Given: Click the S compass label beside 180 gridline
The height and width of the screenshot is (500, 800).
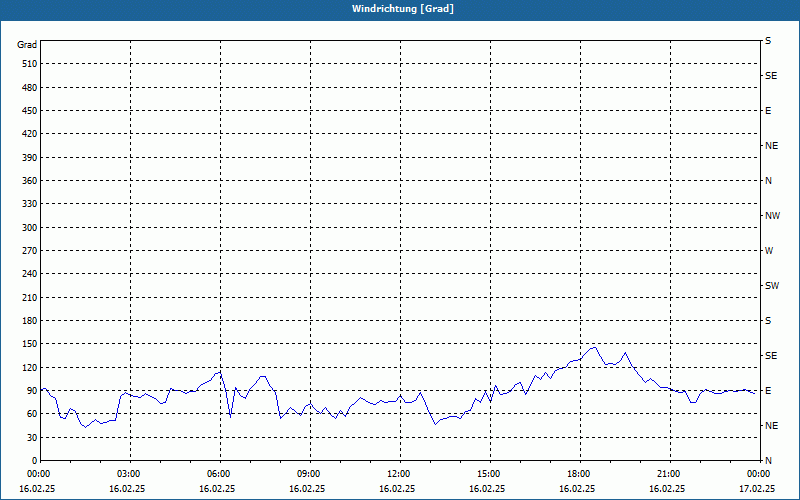Looking at the screenshot, I should (x=768, y=321).
